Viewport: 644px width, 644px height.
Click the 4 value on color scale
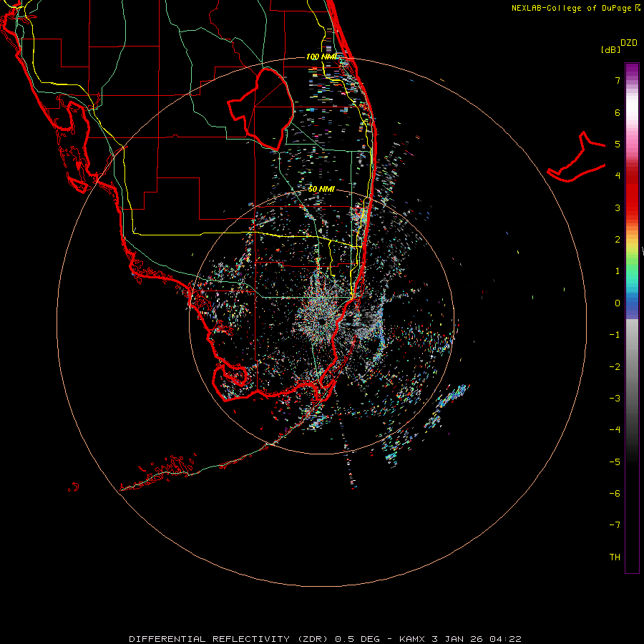click(x=618, y=176)
